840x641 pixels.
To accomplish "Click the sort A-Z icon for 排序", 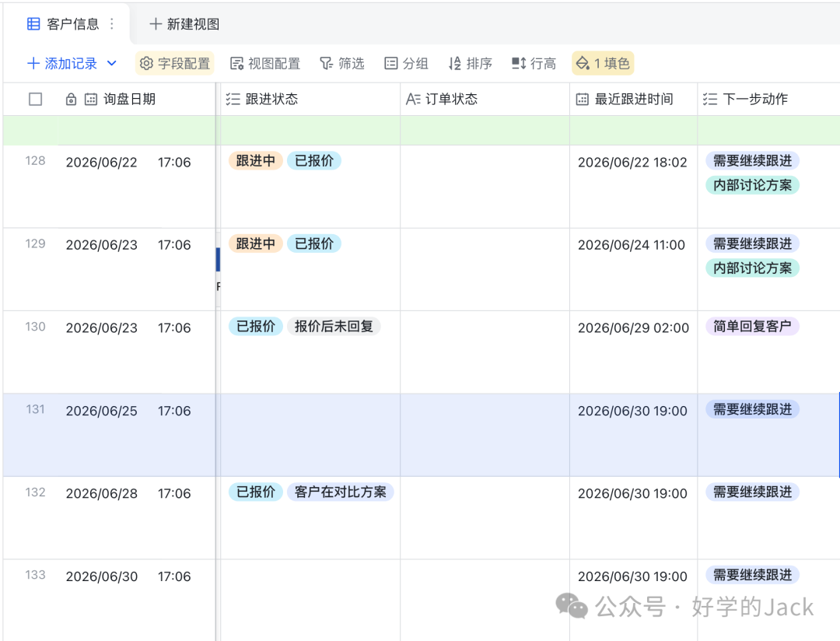I will click(455, 63).
